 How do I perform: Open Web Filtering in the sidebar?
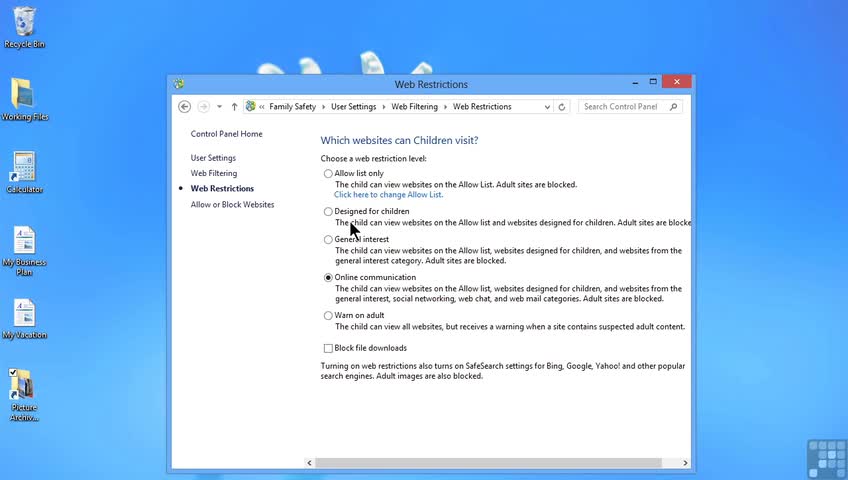(214, 173)
